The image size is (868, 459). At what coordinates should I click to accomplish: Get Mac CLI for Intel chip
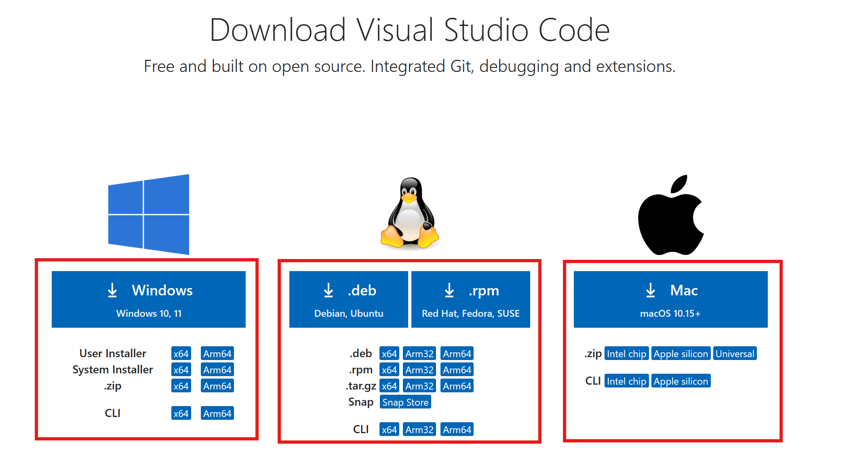(626, 381)
